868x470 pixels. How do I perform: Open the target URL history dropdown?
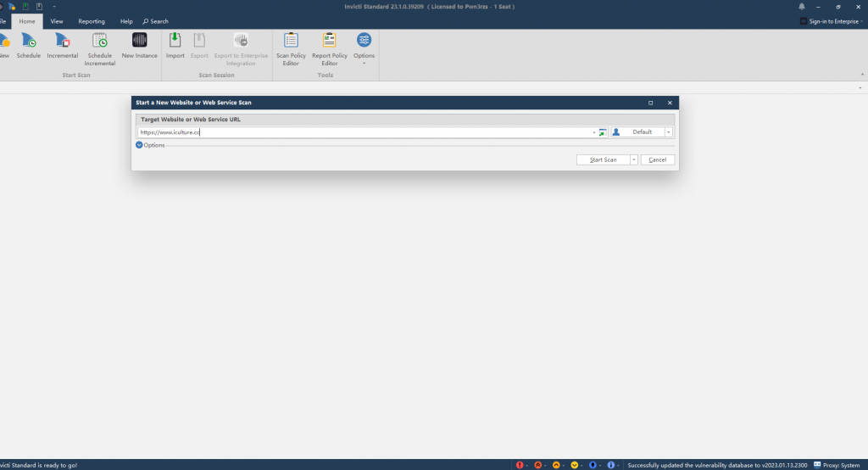[x=594, y=132]
